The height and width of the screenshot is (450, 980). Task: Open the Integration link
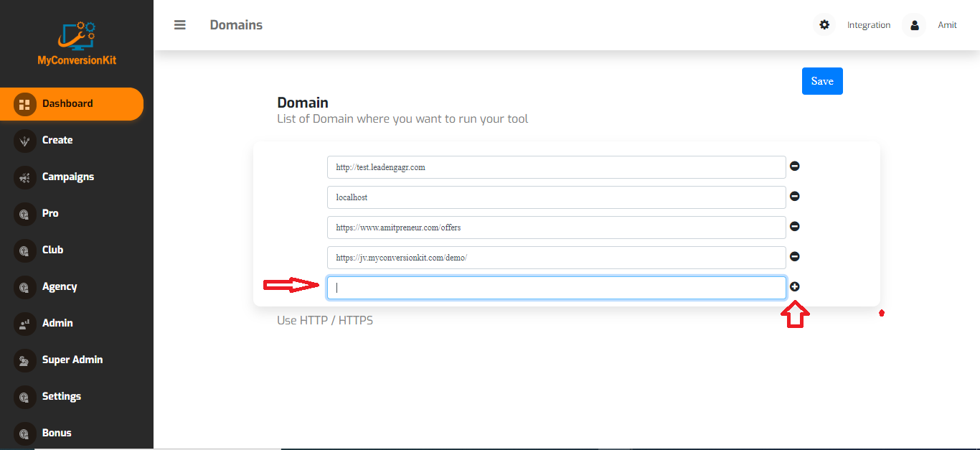[x=869, y=25]
